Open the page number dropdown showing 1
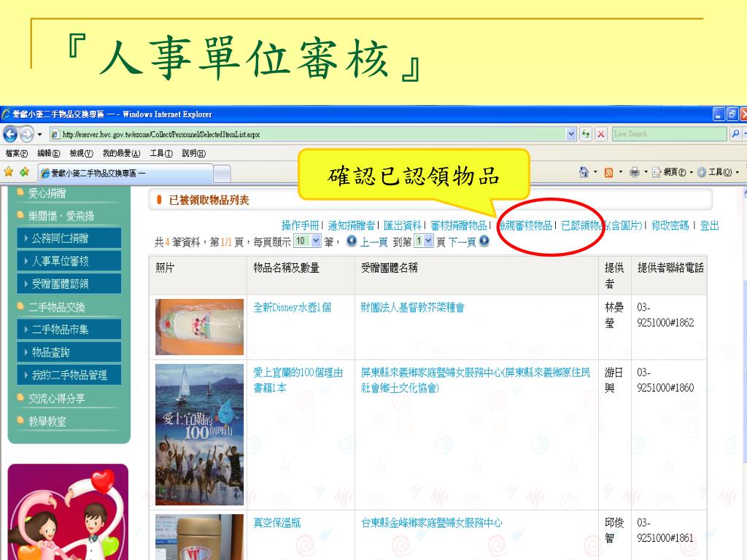 [x=424, y=241]
